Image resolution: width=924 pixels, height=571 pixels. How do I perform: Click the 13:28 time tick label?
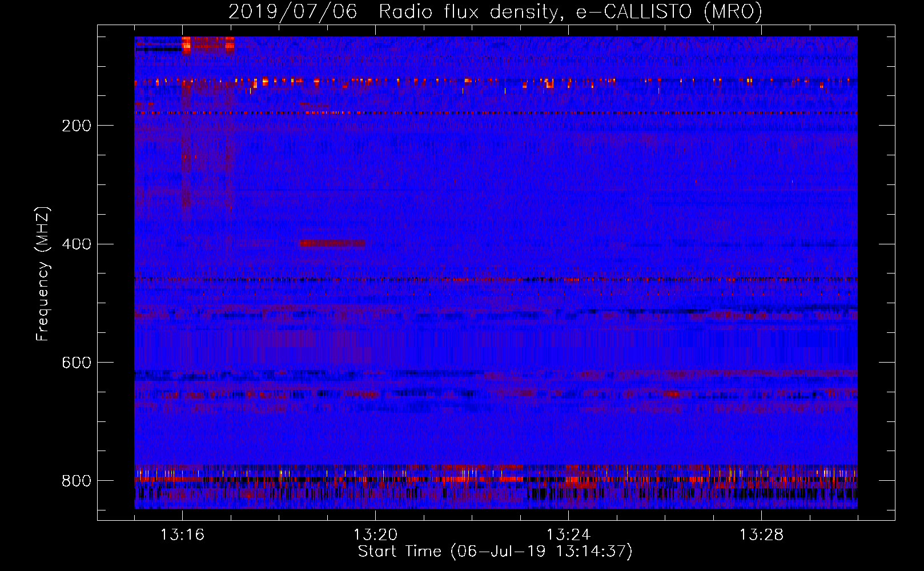pyautogui.click(x=761, y=535)
